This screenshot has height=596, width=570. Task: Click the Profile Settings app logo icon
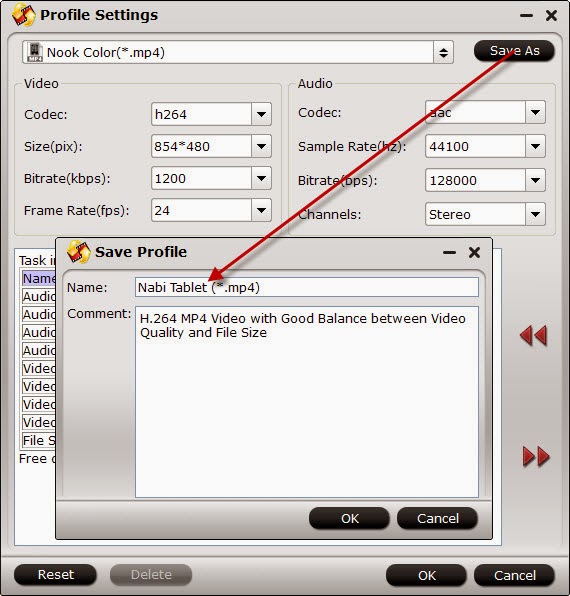pyautogui.click(x=24, y=16)
